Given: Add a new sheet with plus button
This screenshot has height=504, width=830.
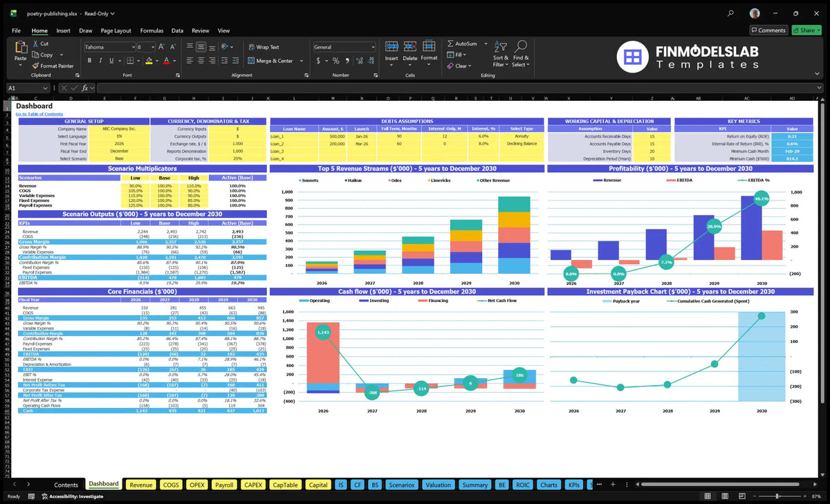Looking at the screenshot, I should click(613, 485).
